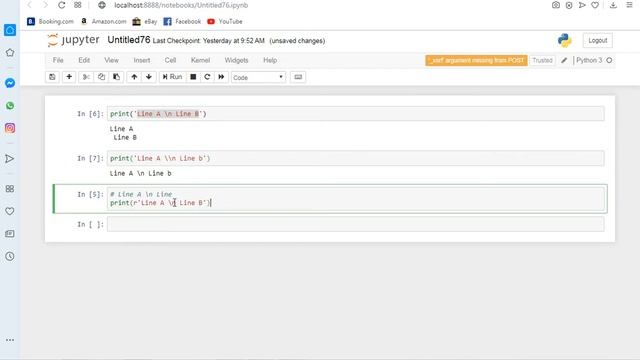The width and height of the screenshot is (640, 360).
Task: Go back in the browser
Action: coord(29,5)
